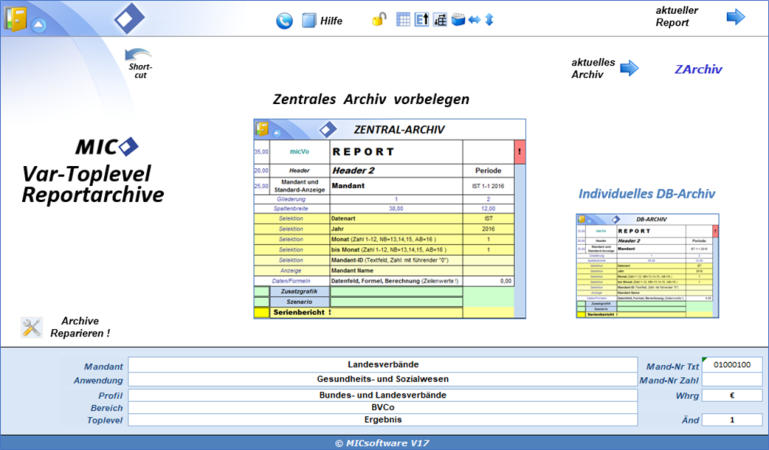
Task: Open the ZArchiv link
Action: click(x=698, y=69)
